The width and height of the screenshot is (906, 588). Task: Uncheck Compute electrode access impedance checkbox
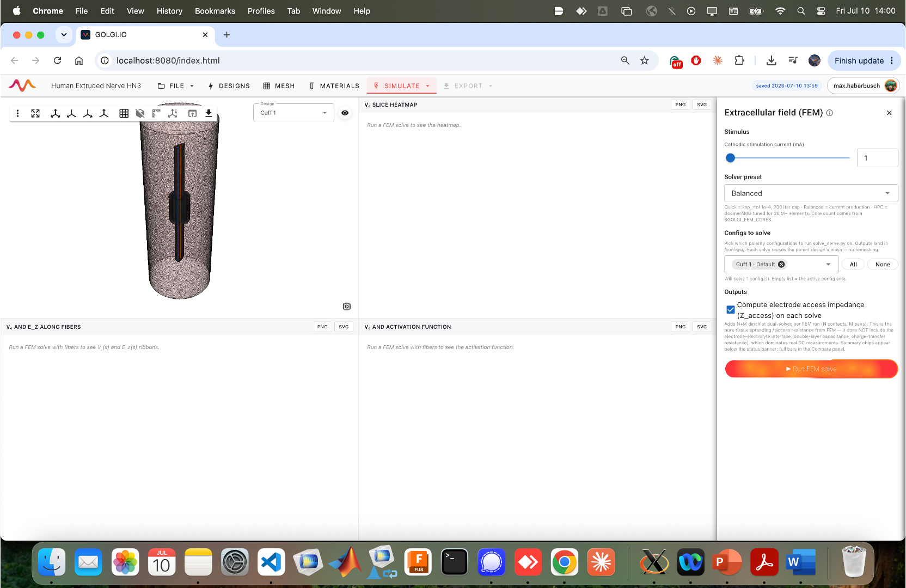pos(731,310)
